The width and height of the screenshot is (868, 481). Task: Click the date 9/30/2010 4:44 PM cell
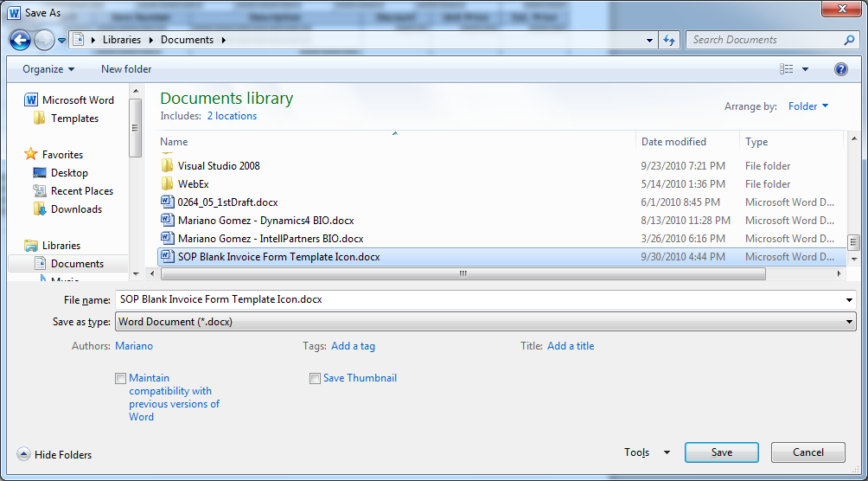683,257
